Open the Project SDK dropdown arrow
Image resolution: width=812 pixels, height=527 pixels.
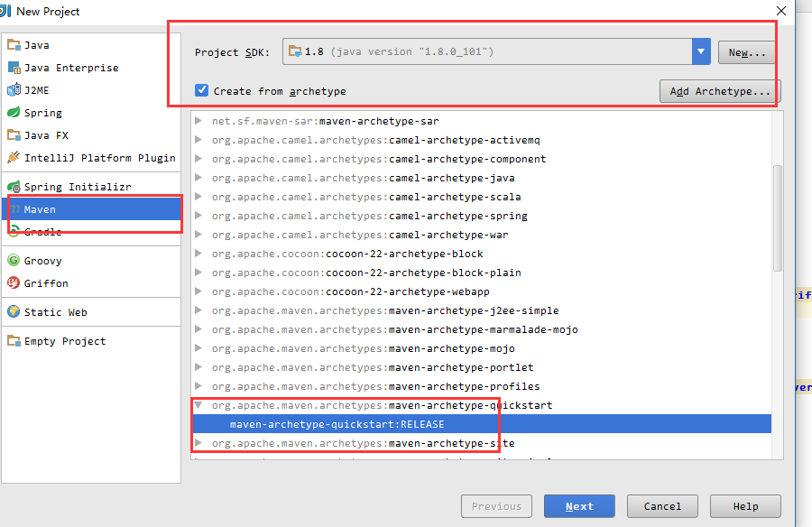(x=701, y=51)
